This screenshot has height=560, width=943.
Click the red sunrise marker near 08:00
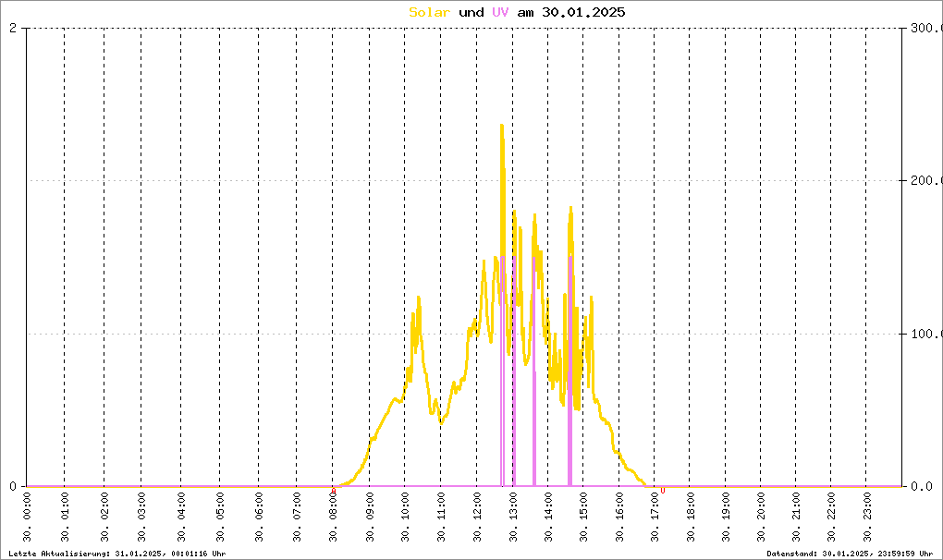(x=334, y=491)
